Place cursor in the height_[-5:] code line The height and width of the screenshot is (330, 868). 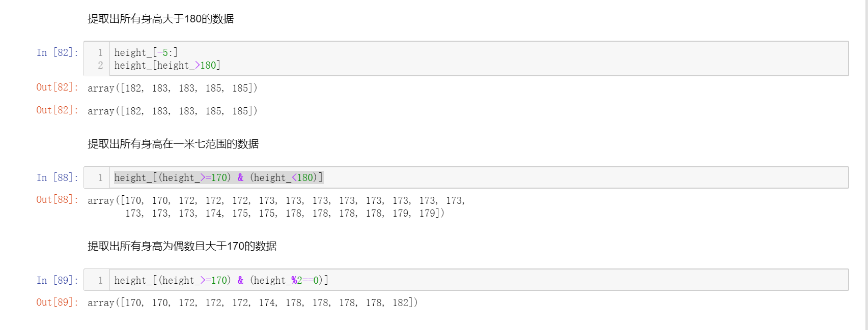point(146,52)
